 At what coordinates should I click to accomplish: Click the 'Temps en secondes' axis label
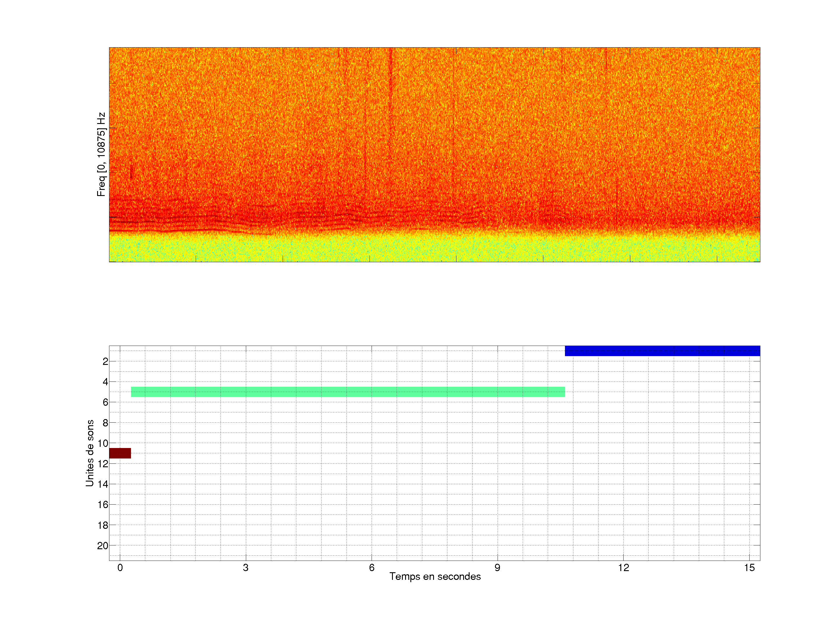pos(435,576)
